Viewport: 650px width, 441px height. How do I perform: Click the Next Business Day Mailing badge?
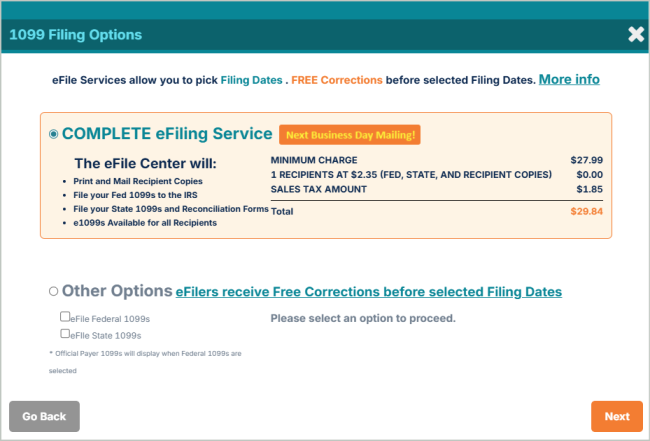[349, 134]
